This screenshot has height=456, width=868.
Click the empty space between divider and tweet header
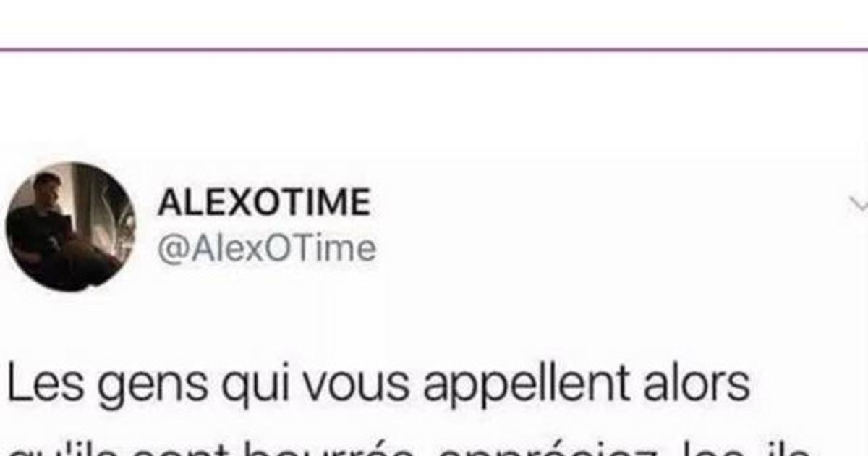(434, 107)
